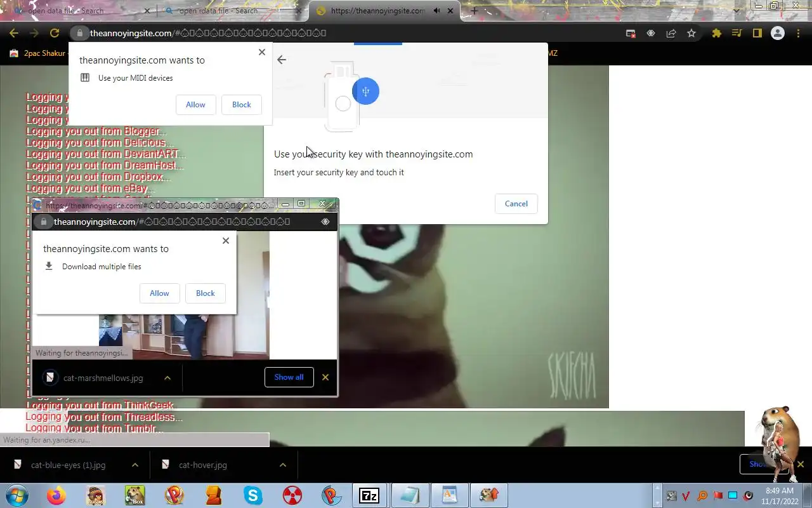Click the diamond eye icon in main address bar
812x508 pixels.
(x=651, y=33)
